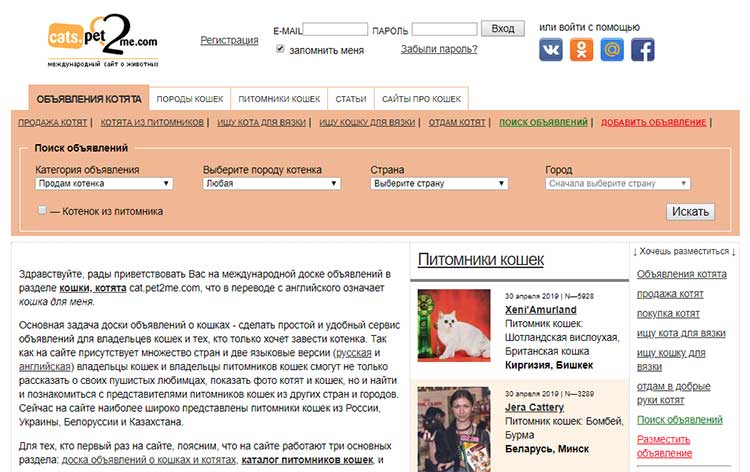Expand the 'Выберите породу котенка' dropdown
Image resolution: width=750 pixels, height=472 pixels.
click(x=271, y=184)
